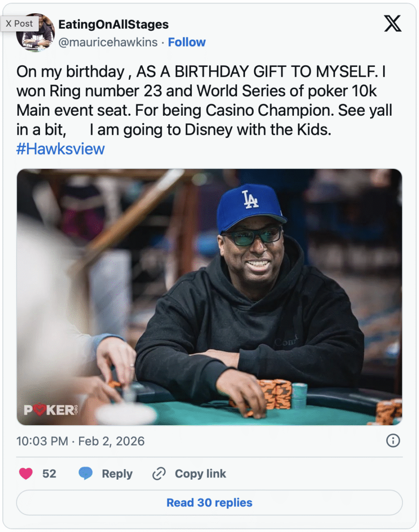Image resolution: width=419 pixels, height=532 pixels.
Task: Click the Reply text label
Action: click(x=117, y=473)
